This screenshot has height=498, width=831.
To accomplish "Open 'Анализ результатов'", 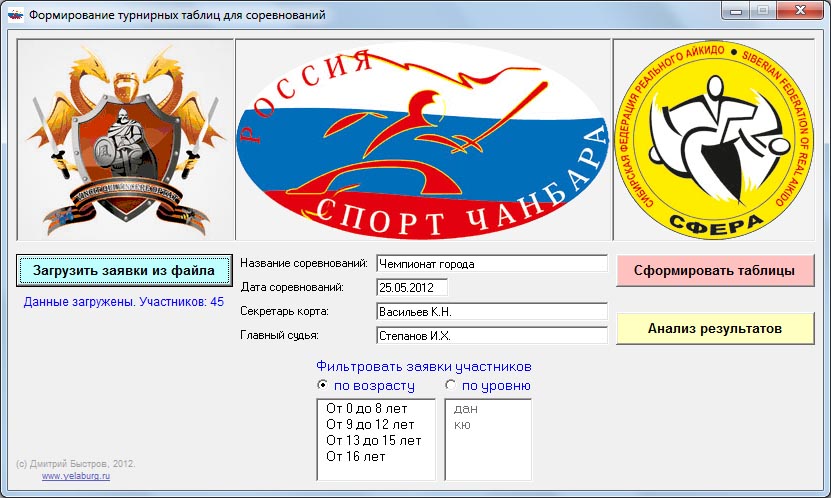I will (x=715, y=328).
